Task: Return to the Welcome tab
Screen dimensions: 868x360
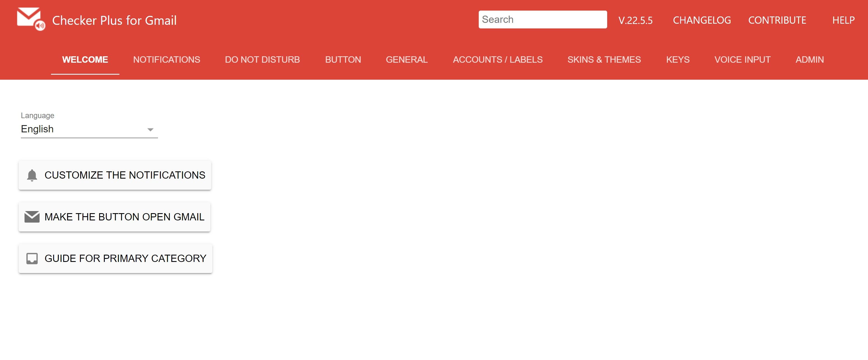Action: [85, 59]
